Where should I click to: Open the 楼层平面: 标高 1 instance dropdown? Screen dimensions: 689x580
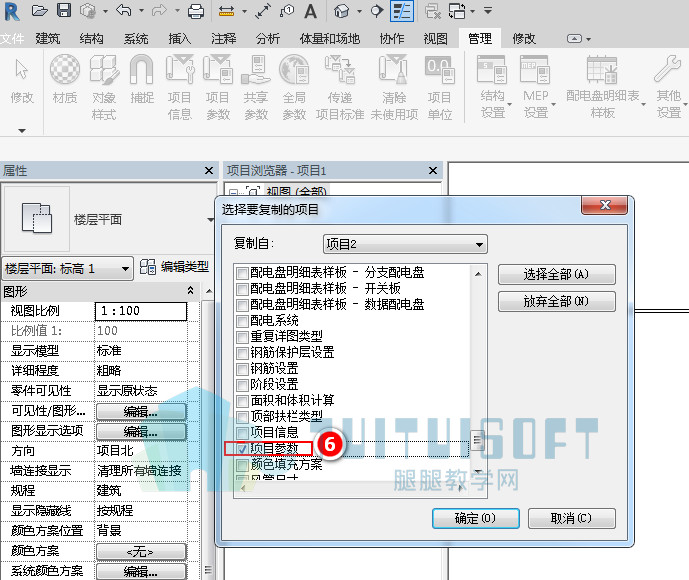68,268
